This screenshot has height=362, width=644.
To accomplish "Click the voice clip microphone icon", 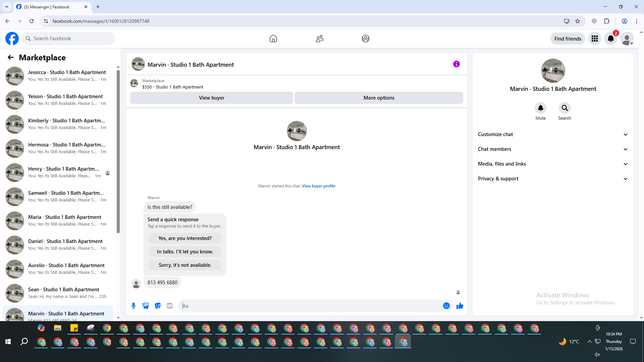I will coord(133,306).
